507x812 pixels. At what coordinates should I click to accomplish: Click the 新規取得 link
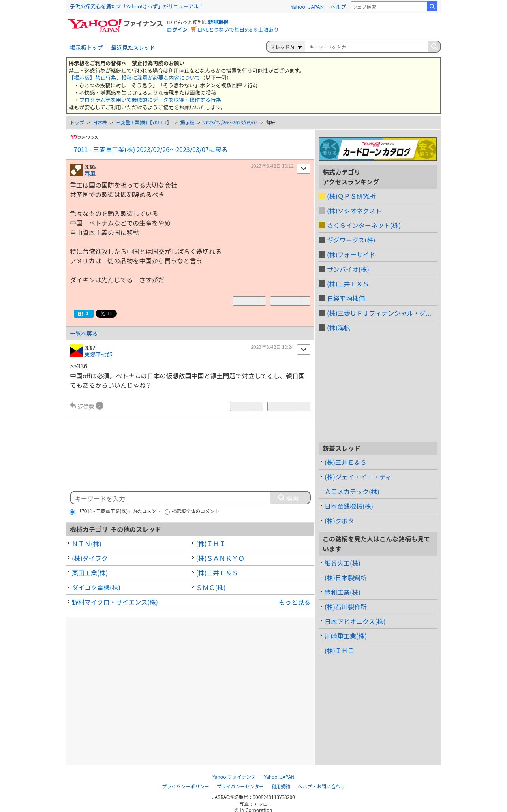point(218,22)
